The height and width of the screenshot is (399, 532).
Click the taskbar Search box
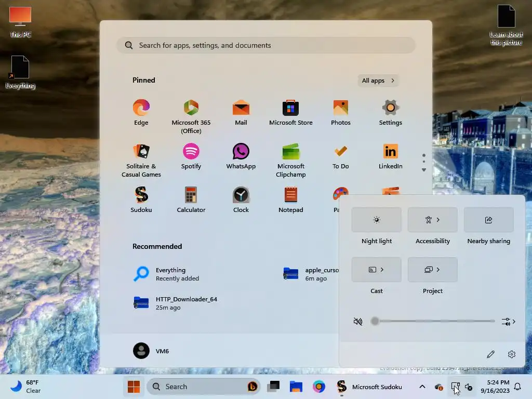(204, 387)
